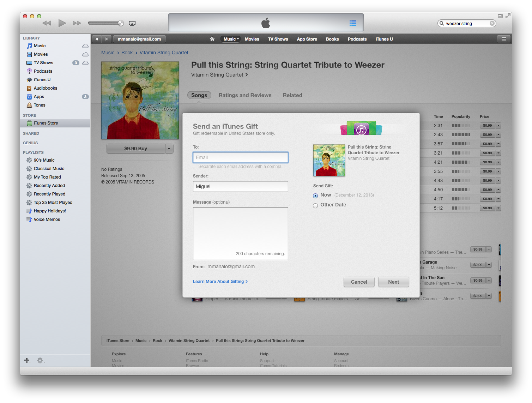The height and width of the screenshot is (403, 532).
Task: Click the add playlist plus button
Action: point(27,360)
